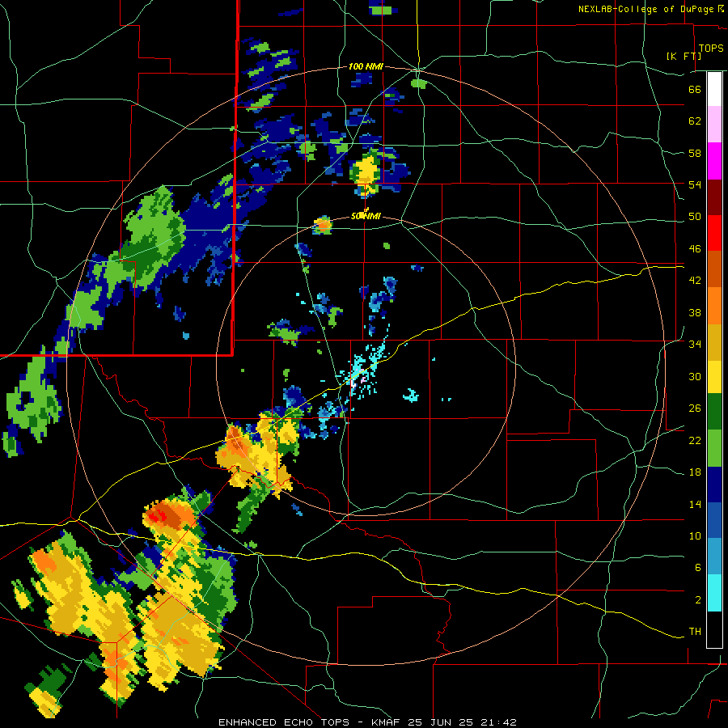Click the "62" legend value

click(x=695, y=121)
